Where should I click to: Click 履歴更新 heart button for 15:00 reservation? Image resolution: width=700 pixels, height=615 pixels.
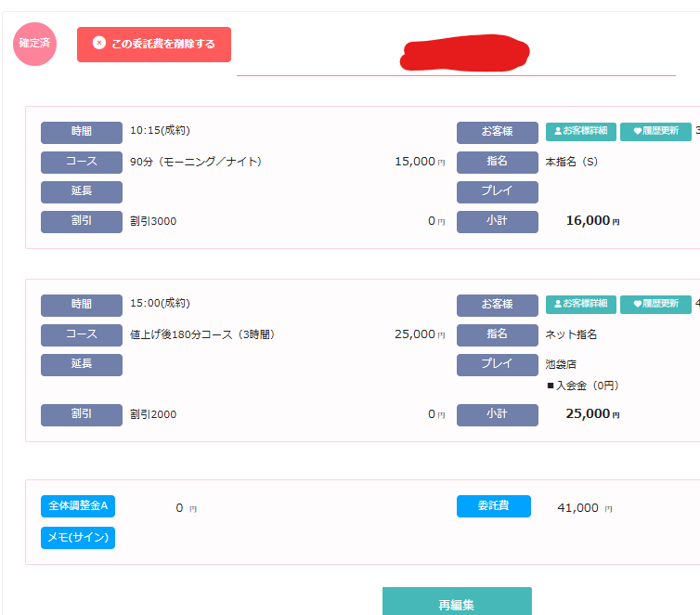(x=655, y=305)
